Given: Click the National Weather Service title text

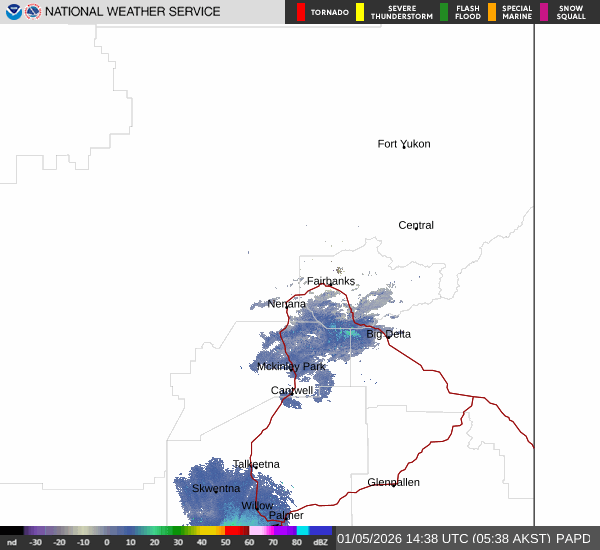Looking at the screenshot, I should tap(132, 12).
